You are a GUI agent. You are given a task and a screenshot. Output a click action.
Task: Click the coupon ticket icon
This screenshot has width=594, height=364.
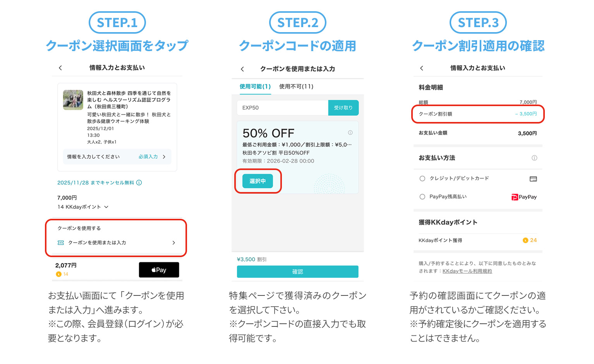tap(61, 243)
